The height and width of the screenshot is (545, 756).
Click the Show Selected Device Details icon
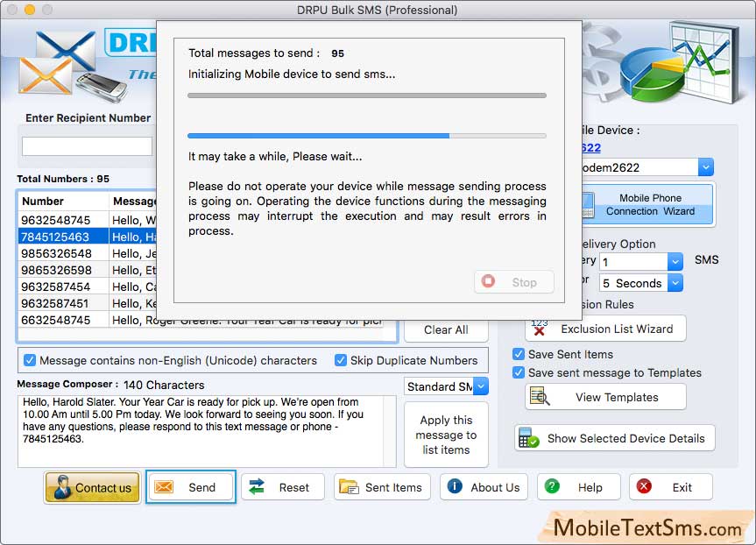click(x=528, y=437)
